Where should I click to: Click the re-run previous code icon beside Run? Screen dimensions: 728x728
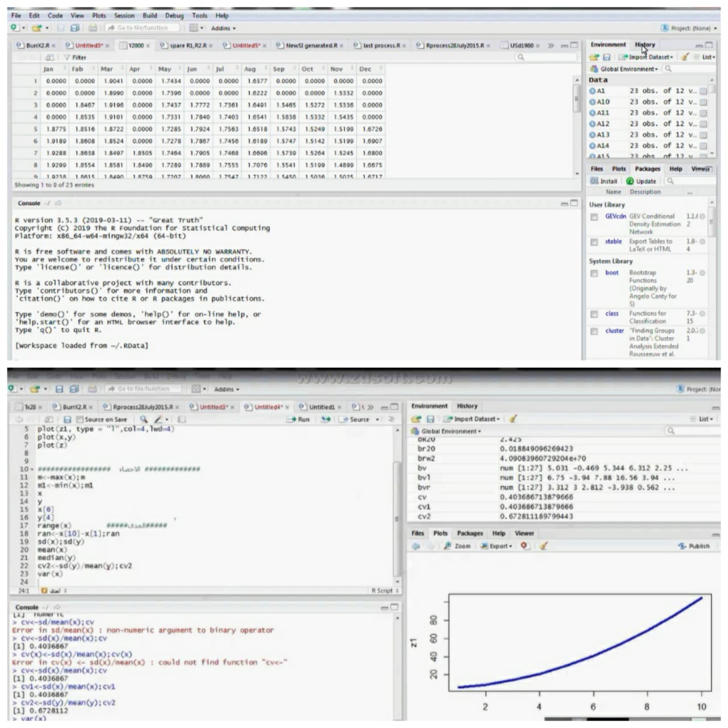pyautogui.click(x=326, y=419)
